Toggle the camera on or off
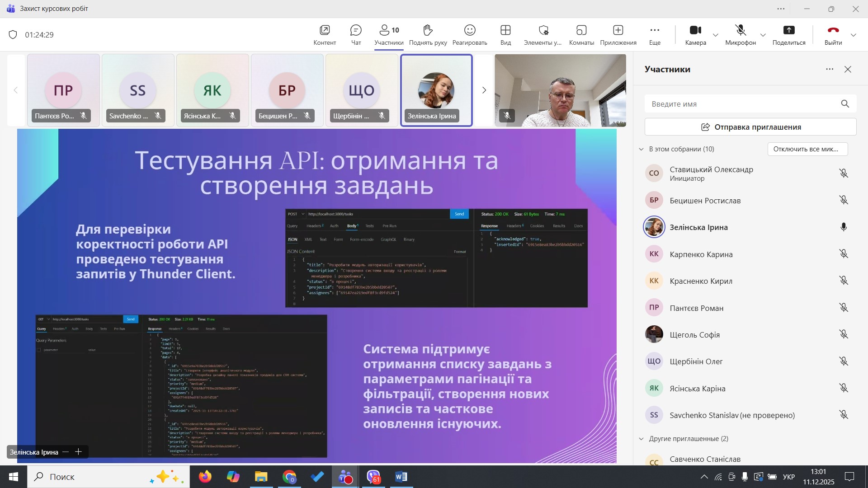 695,30
